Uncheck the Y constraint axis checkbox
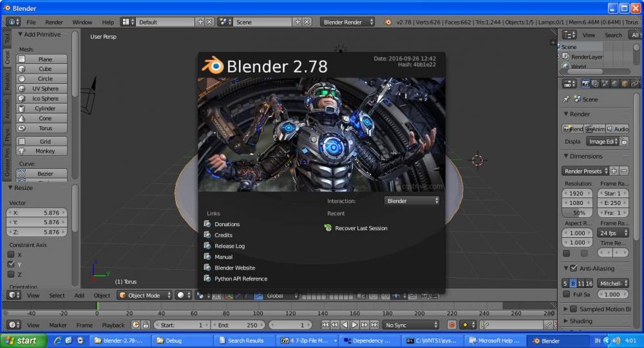 [11, 264]
